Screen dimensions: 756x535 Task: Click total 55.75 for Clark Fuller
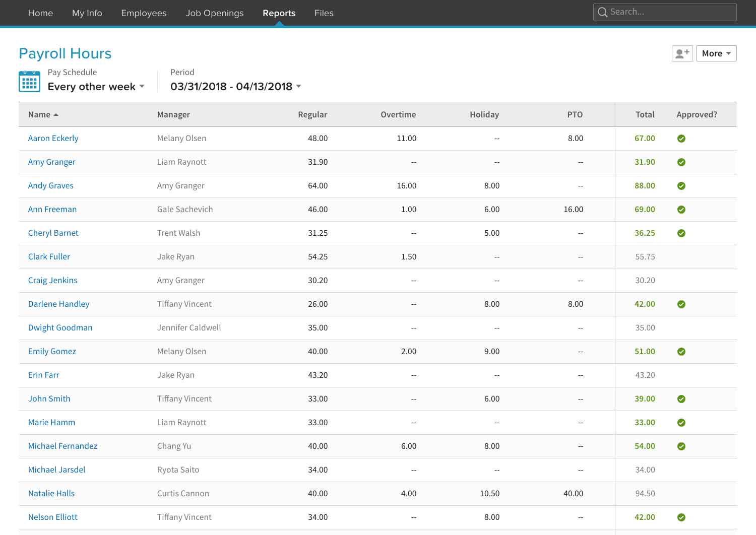(645, 256)
